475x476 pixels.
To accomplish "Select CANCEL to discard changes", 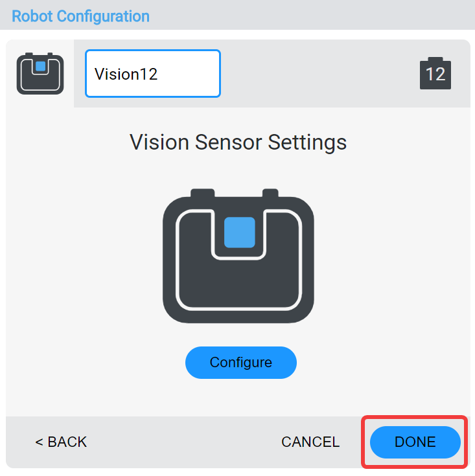I will [x=310, y=442].
